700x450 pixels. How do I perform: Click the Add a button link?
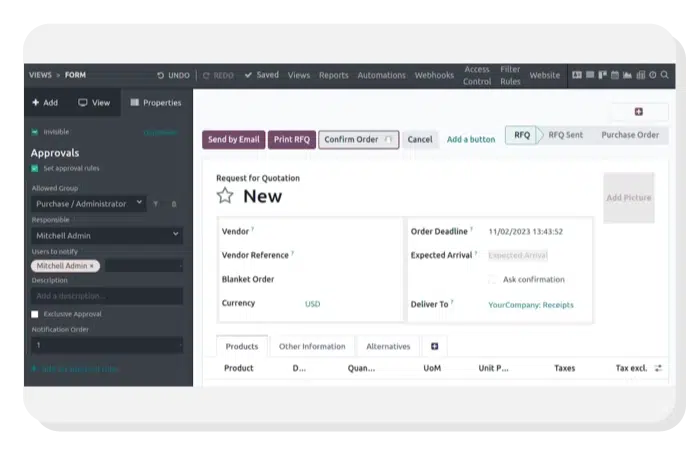[x=471, y=140]
